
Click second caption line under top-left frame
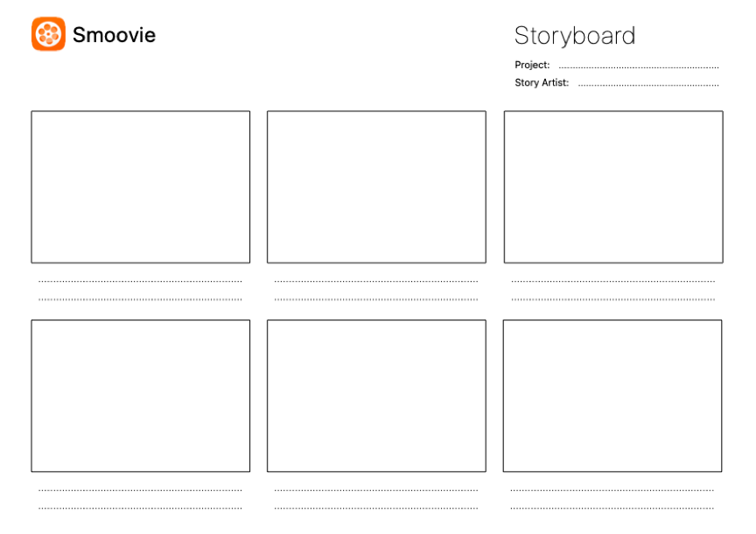[140, 299]
